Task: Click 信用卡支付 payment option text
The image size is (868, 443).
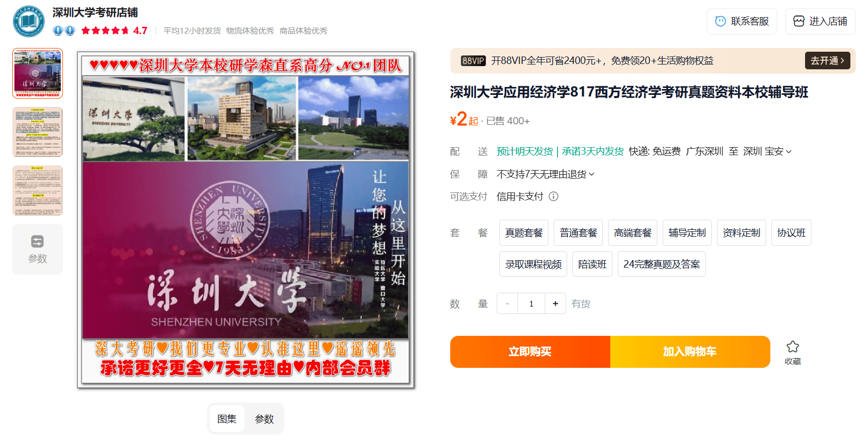Action: tap(520, 196)
